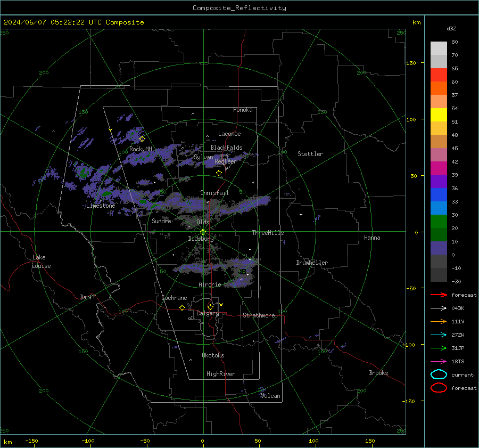Click the red forecast ellipse icon
This screenshot has height=448, width=479.
coord(439,388)
